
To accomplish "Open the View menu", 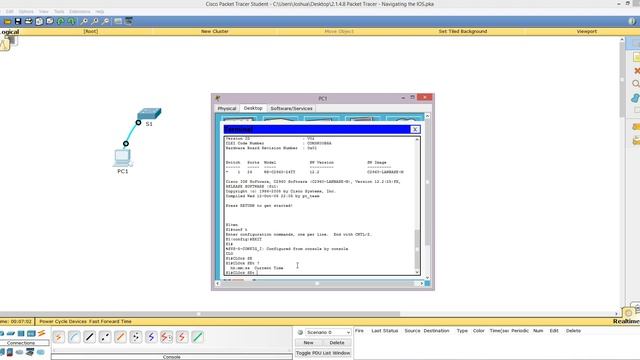I will pyautogui.click(x=44, y=11).
